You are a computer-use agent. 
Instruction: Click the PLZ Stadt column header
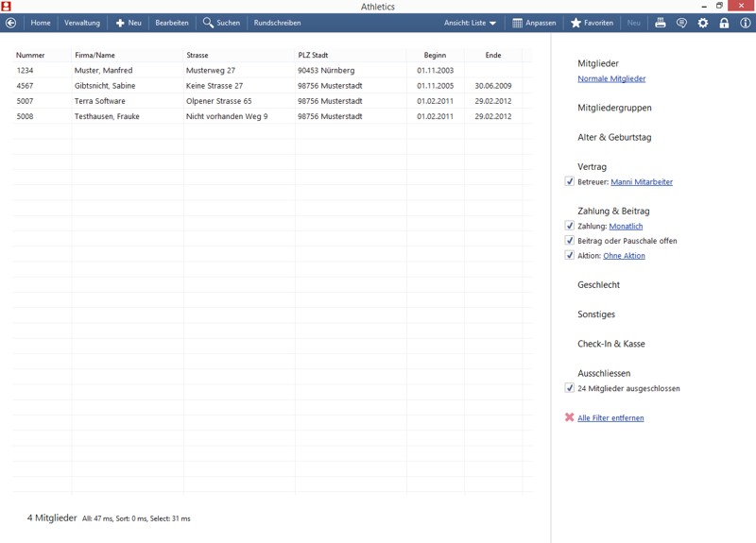pyautogui.click(x=313, y=55)
